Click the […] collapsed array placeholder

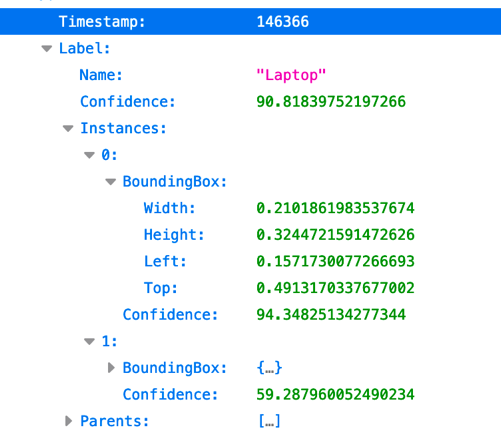click(269, 421)
